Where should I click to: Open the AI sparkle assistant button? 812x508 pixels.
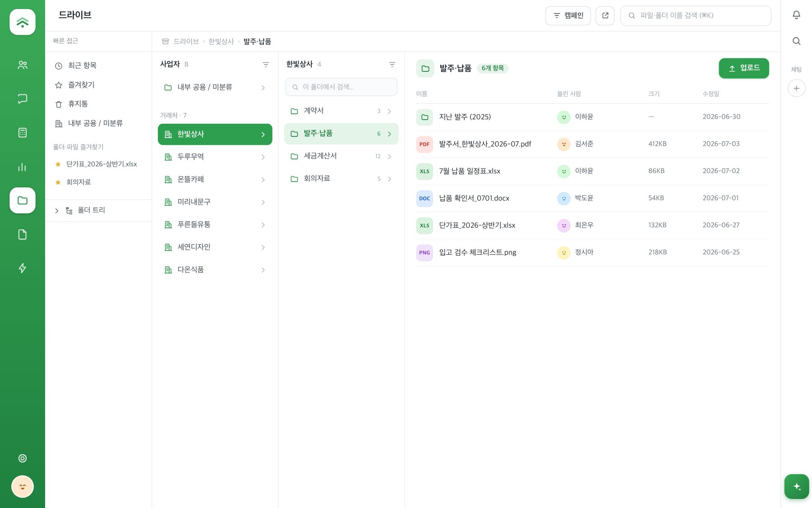pos(797,487)
